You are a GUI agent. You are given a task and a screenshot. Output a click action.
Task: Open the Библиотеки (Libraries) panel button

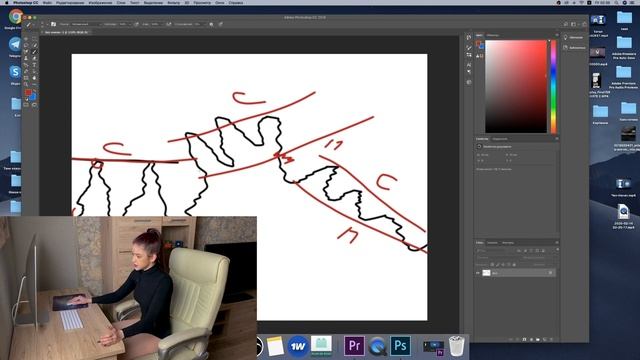[x=574, y=48]
